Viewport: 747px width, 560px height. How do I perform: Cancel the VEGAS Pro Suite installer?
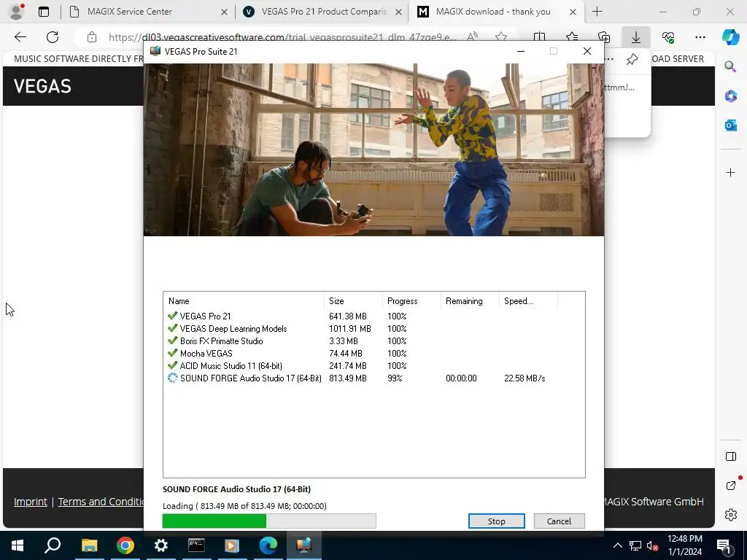[559, 521]
